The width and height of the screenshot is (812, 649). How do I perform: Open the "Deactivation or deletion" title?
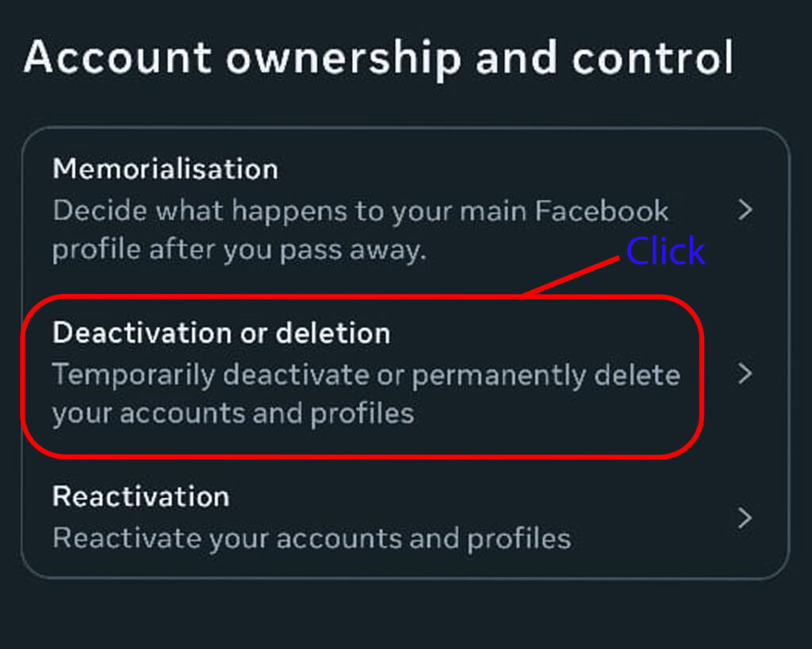[x=221, y=334]
